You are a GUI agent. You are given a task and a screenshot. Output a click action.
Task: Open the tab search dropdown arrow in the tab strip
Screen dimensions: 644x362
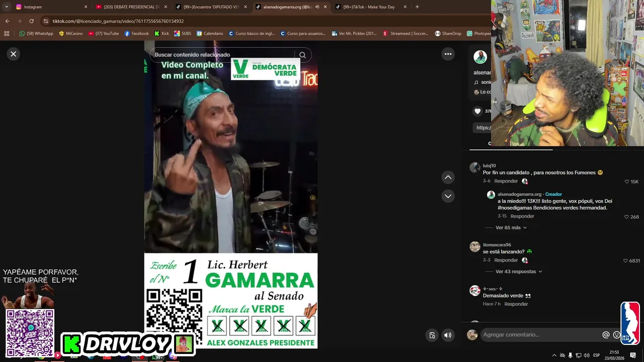coord(7,7)
